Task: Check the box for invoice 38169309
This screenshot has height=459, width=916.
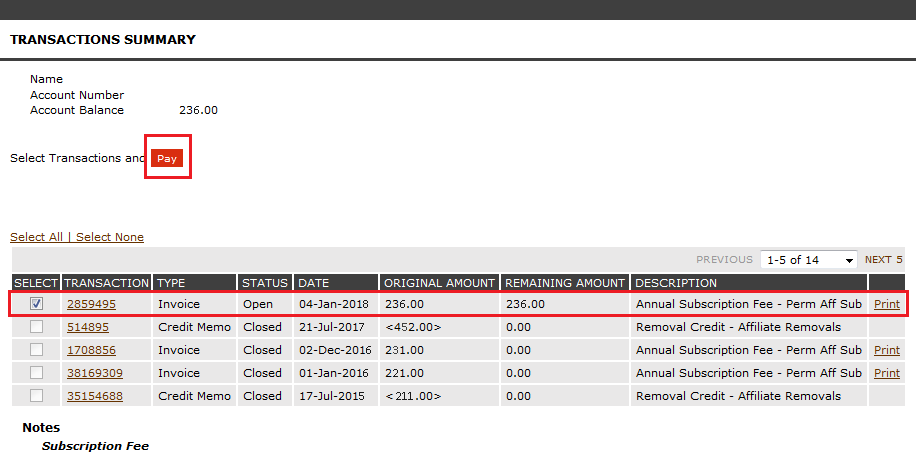Action: 36,373
